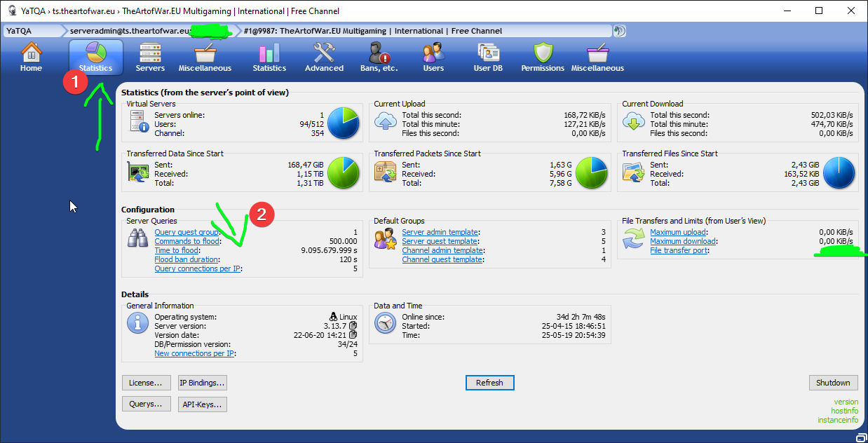Viewport: 868px width, 443px height.
Task: Click the Transferred Packets pie chart
Action: click(591, 173)
